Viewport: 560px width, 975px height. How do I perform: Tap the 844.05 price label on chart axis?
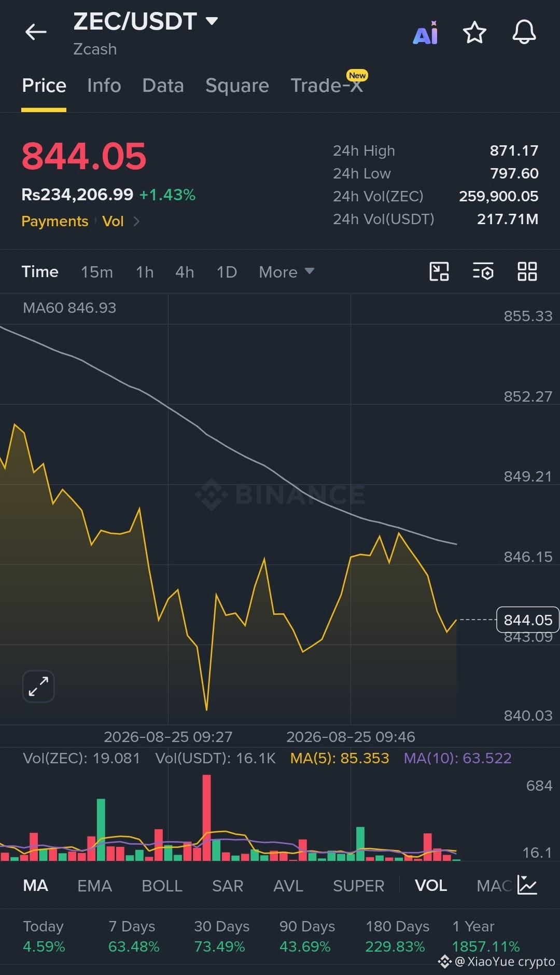tap(528, 620)
